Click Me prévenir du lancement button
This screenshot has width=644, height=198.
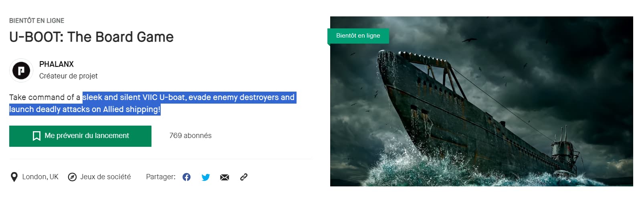[x=80, y=136]
